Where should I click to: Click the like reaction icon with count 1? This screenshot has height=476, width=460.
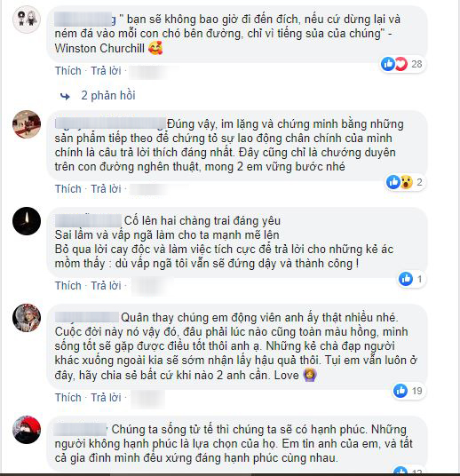[x=406, y=279]
